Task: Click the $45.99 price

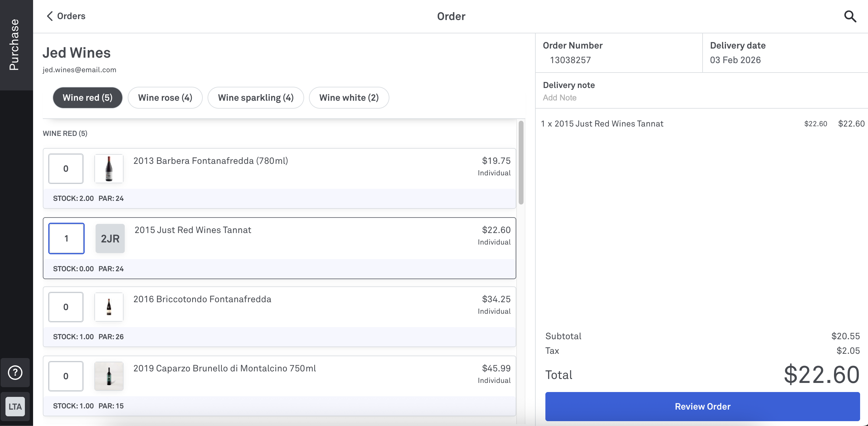Action: point(496,368)
